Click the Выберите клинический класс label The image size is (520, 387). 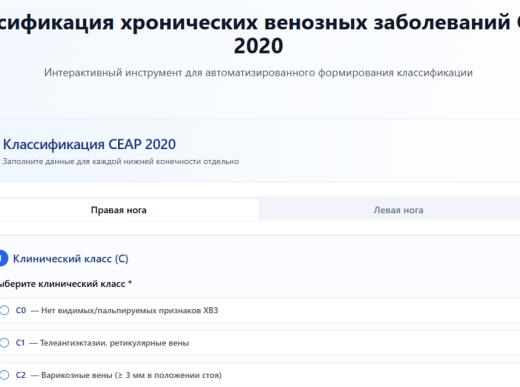point(65,284)
